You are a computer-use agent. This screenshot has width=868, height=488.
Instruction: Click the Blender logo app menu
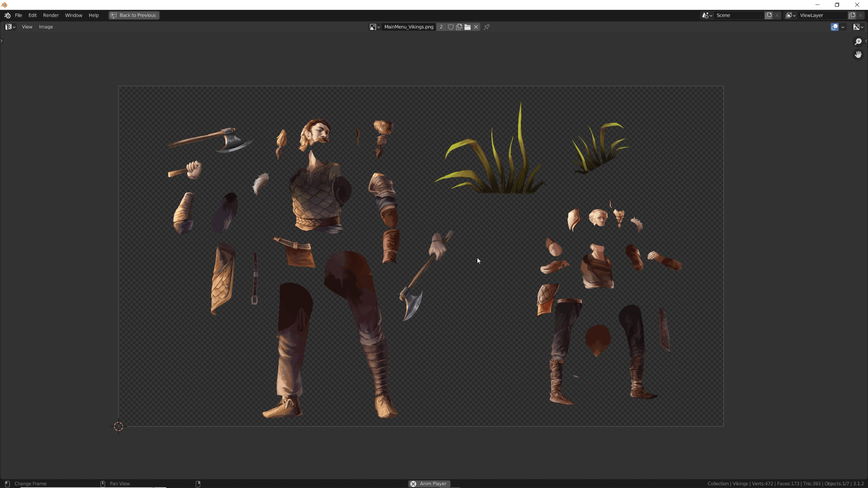pyautogui.click(x=7, y=15)
